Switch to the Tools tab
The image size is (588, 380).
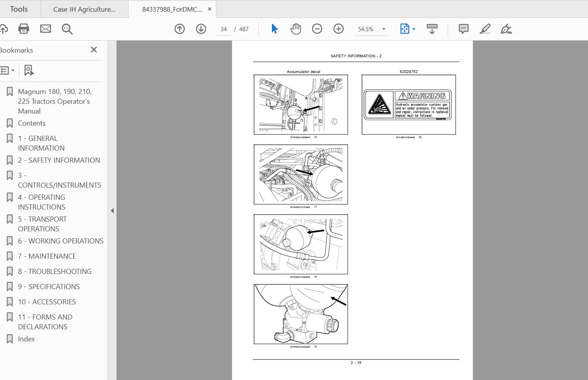[x=19, y=9]
